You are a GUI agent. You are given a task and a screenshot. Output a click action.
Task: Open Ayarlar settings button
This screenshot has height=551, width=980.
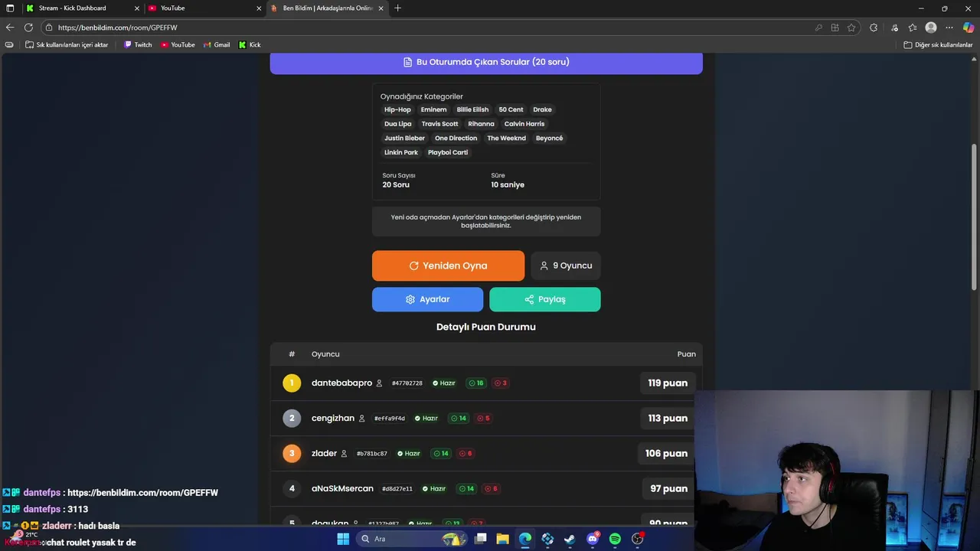[x=427, y=299]
